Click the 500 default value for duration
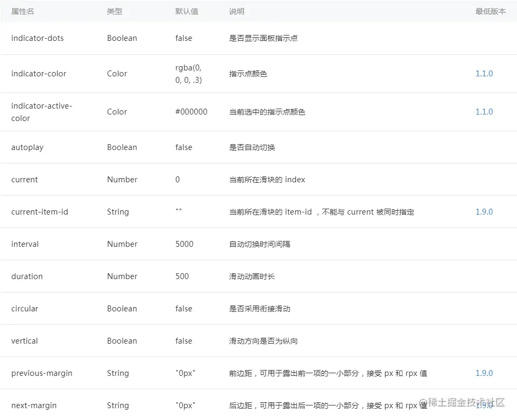The image size is (517, 420). [182, 276]
